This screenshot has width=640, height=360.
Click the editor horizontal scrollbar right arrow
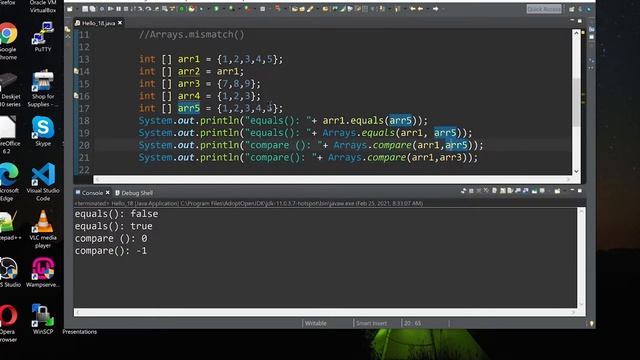pyautogui.click(x=568, y=179)
